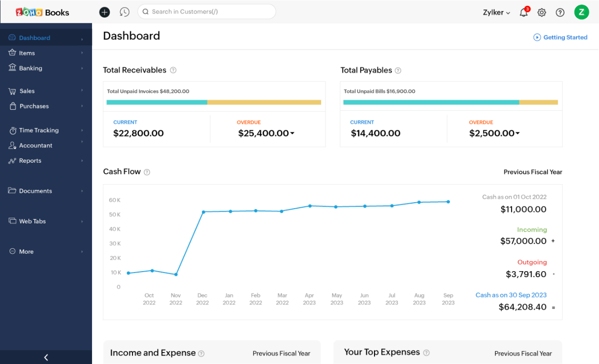Click inside the customer search field
The image size is (599, 364).
pyautogui.click(x=206, y=11)
